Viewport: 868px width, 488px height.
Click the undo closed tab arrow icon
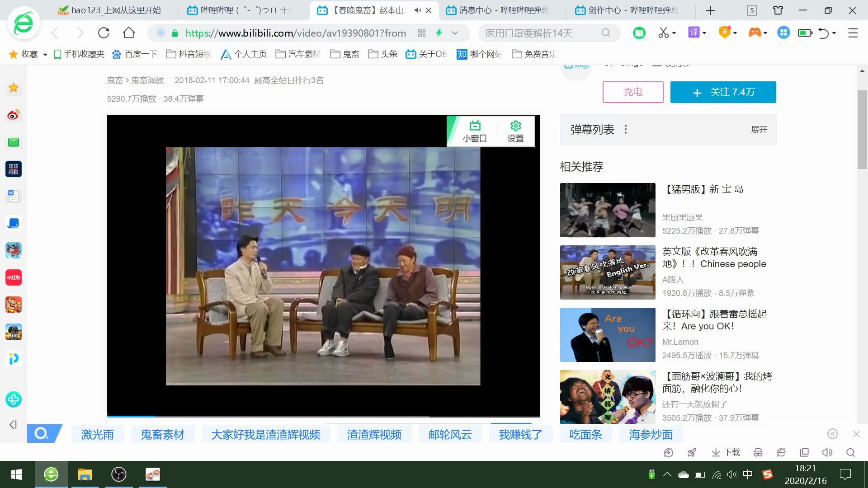[x=824, y=33]
